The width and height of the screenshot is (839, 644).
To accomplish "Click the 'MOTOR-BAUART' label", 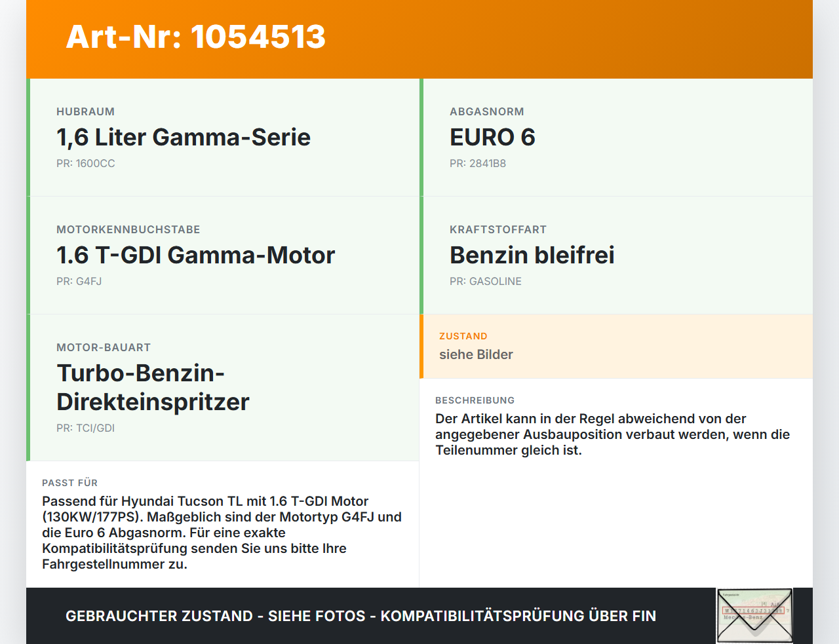I will click(x=104, y=348).
